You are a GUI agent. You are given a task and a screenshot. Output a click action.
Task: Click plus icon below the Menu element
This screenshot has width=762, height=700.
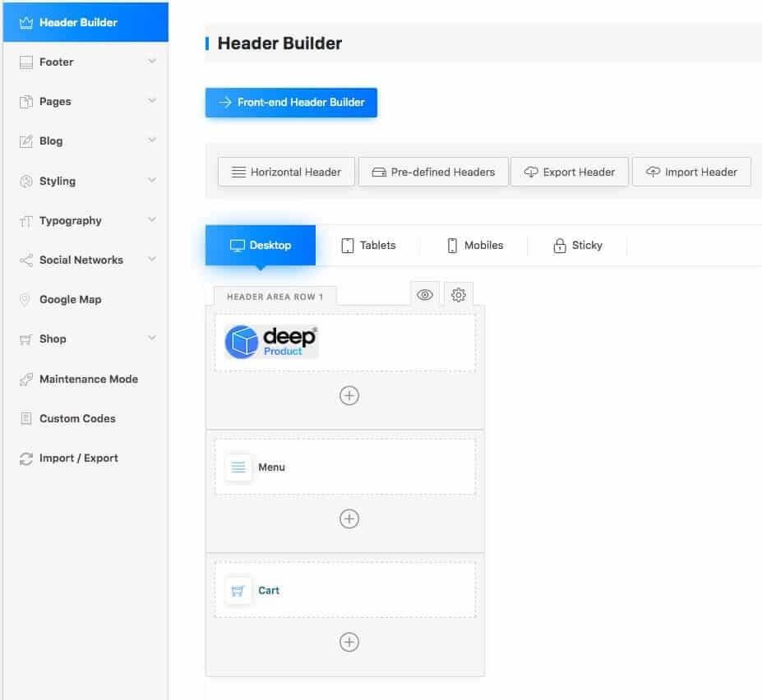pyautogui.click(x=349, y=519)
